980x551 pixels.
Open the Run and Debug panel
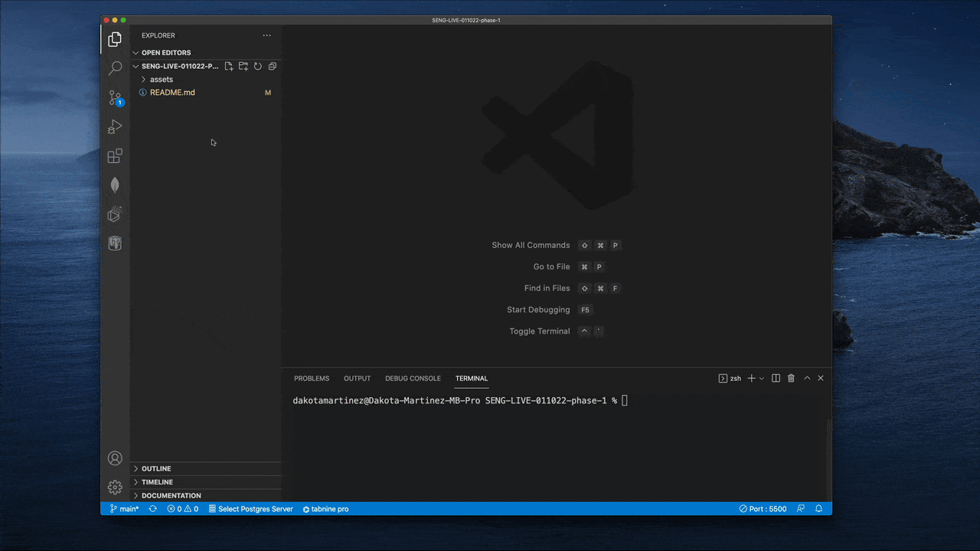pos(115,126)
